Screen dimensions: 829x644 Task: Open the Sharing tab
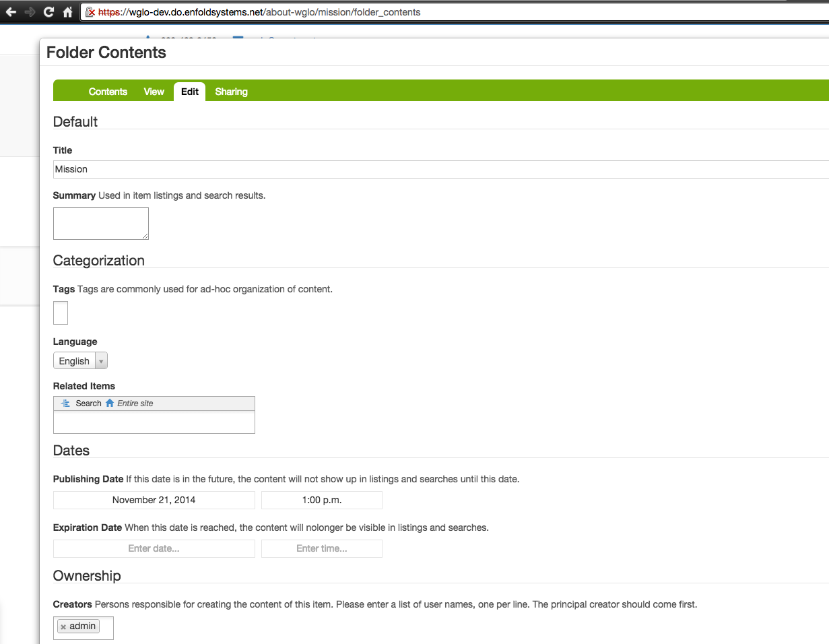click(x=231, y=92)
